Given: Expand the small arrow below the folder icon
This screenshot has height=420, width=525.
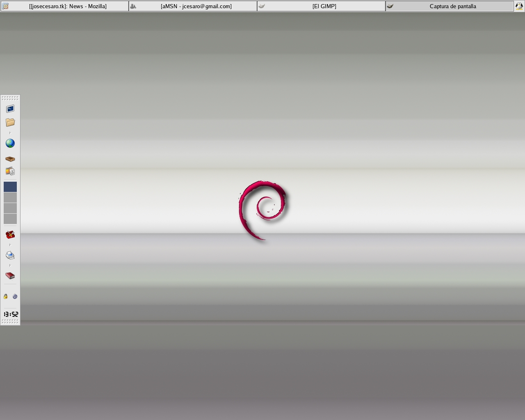Looking at the screenshot, I should point(10,133).
